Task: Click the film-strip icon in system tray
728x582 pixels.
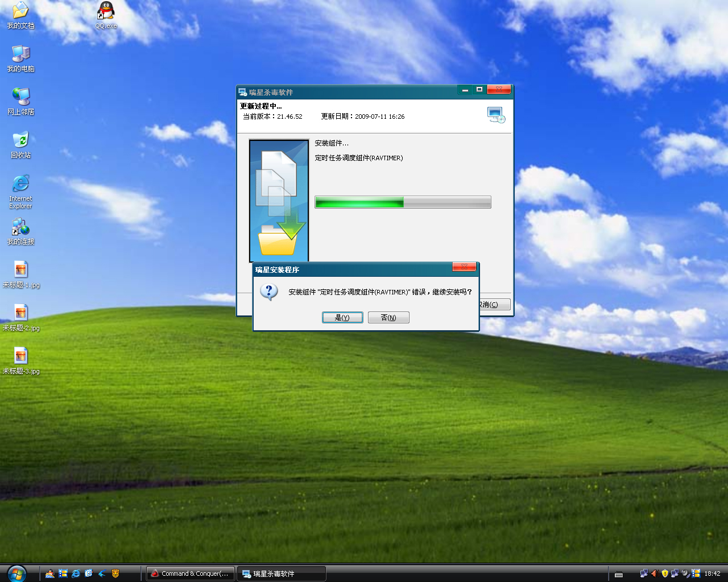Action: 696,573
